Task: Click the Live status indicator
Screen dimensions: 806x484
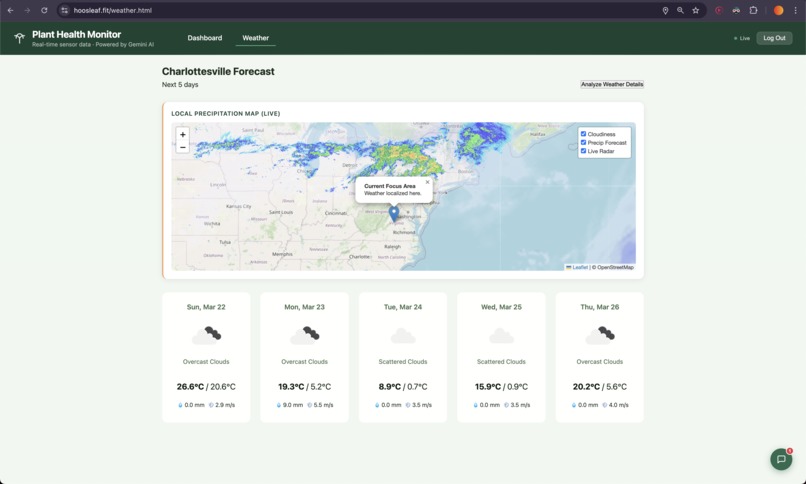Action: pos(742,38)
